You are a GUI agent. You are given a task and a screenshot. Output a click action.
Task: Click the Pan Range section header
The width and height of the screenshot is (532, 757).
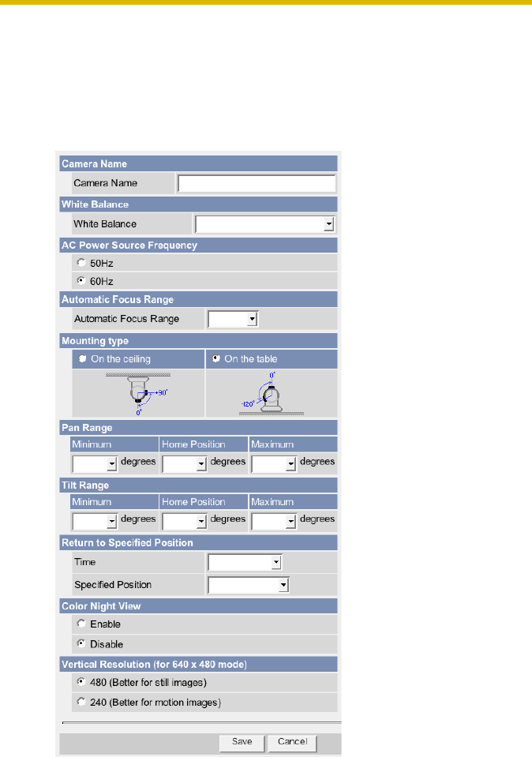coord(198,428)
